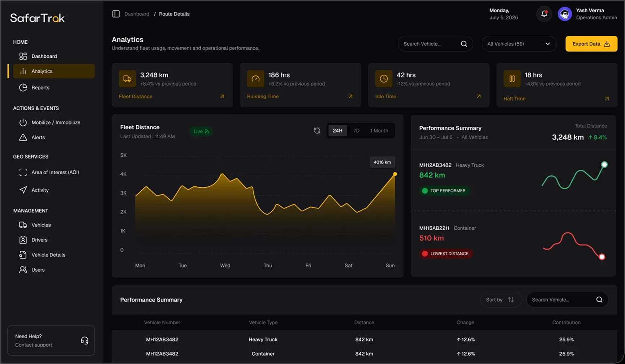The width and height of the screenshot is (625, 364).
Task: Toggle the sidebar panel icon
Action: pos(116,14)
